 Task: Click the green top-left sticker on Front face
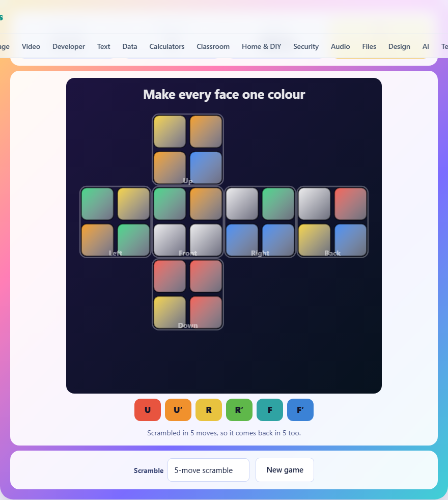pos(170,204)
